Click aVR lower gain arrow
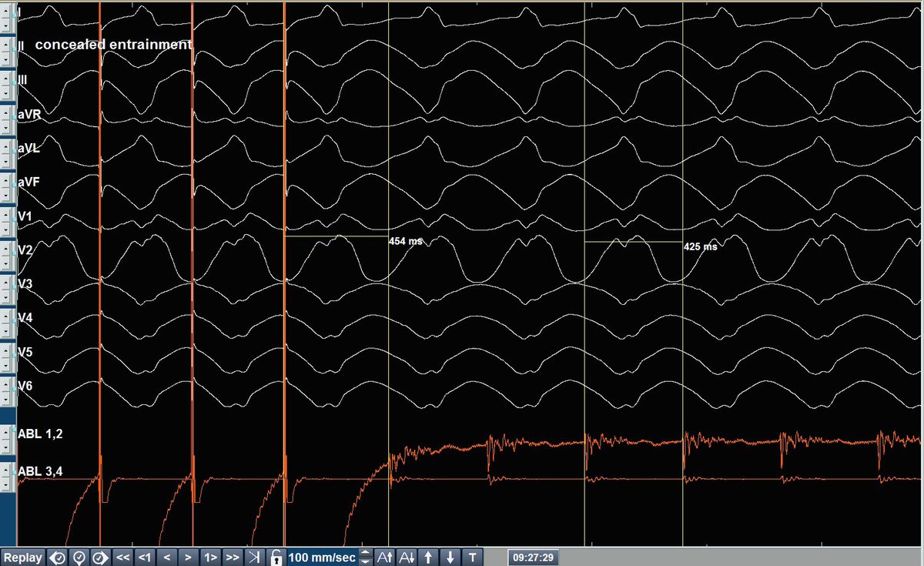The width and height of the screenshot is (924, 566). [5, 127]
